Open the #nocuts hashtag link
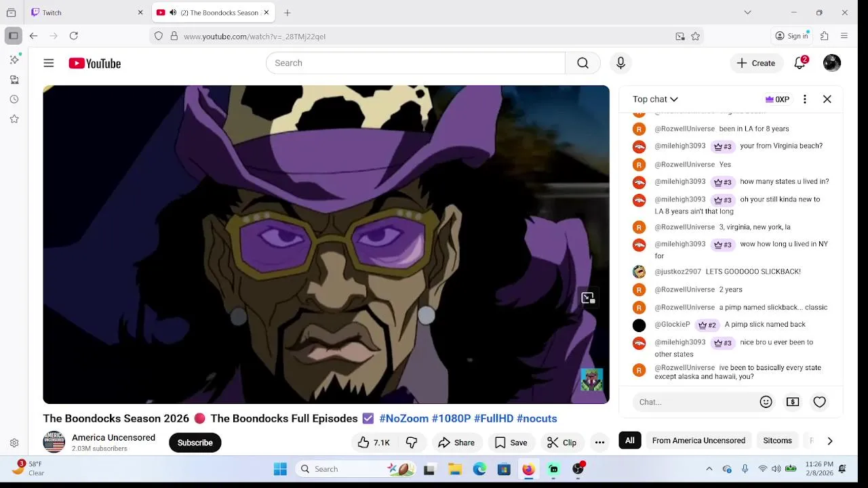This screenshot has width=868, height=488. pyautogui.click(x=536, y=419)
